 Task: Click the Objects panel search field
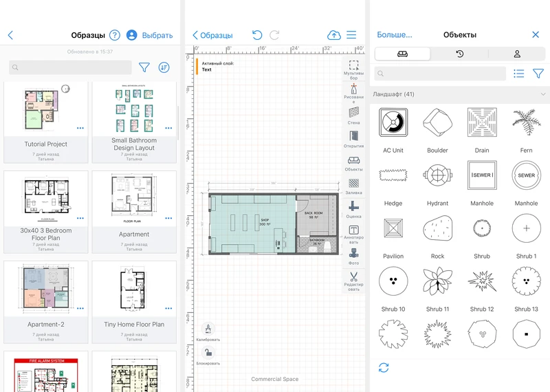click(440, 74)
